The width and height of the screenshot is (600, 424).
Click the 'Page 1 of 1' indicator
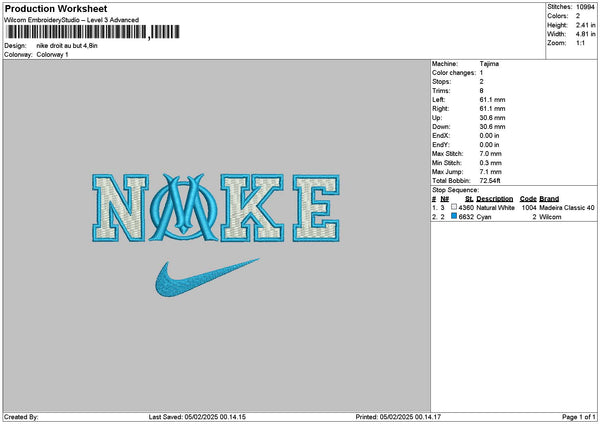[x=579, y=417]
